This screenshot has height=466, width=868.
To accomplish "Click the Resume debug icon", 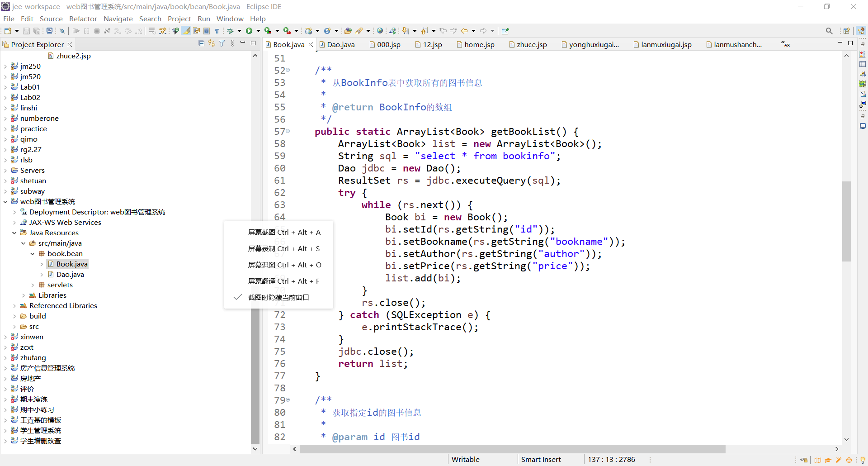I will (76, 31).
